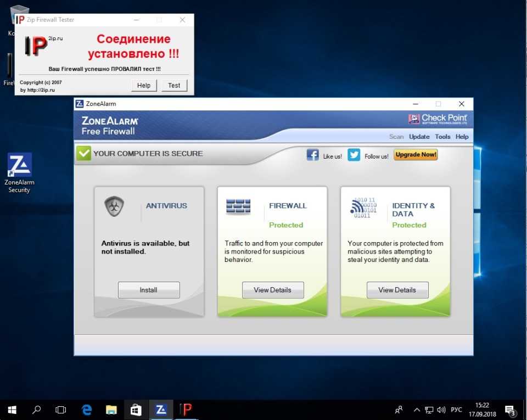The width and height of the screenshot is (527, 420).
Task: Open the ZoneAlarm Help menu
Action: [x=462, y=137]
